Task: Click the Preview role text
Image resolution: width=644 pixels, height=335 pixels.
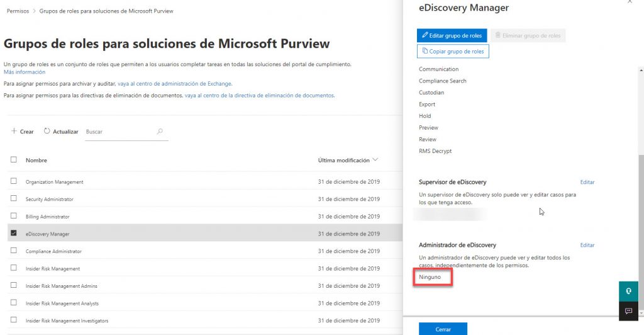Action: (428, 128)
